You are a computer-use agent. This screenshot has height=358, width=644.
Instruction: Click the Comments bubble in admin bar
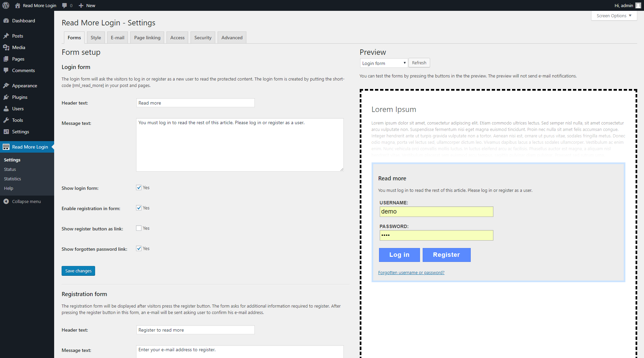click(x=67, y=5)
